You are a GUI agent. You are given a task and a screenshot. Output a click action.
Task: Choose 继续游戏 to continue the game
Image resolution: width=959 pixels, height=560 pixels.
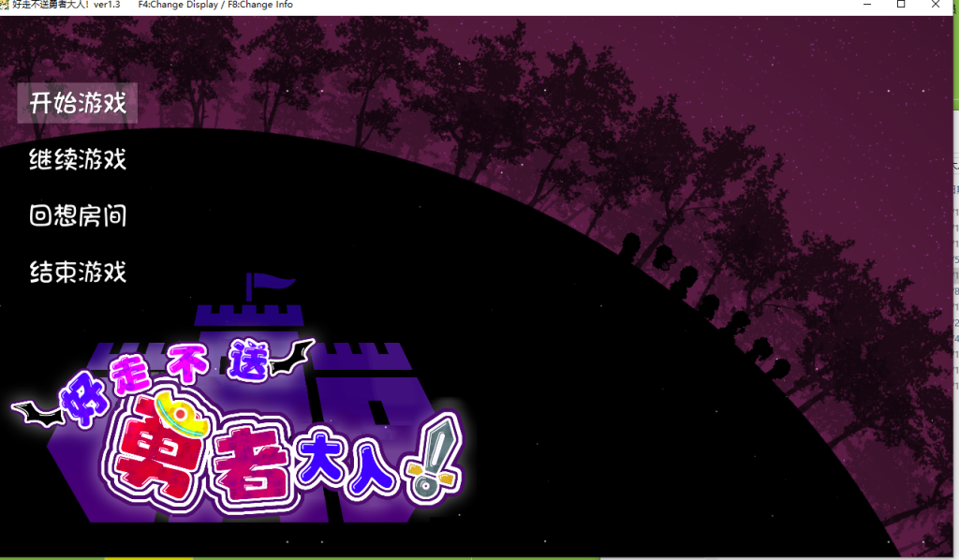[78, 159]
